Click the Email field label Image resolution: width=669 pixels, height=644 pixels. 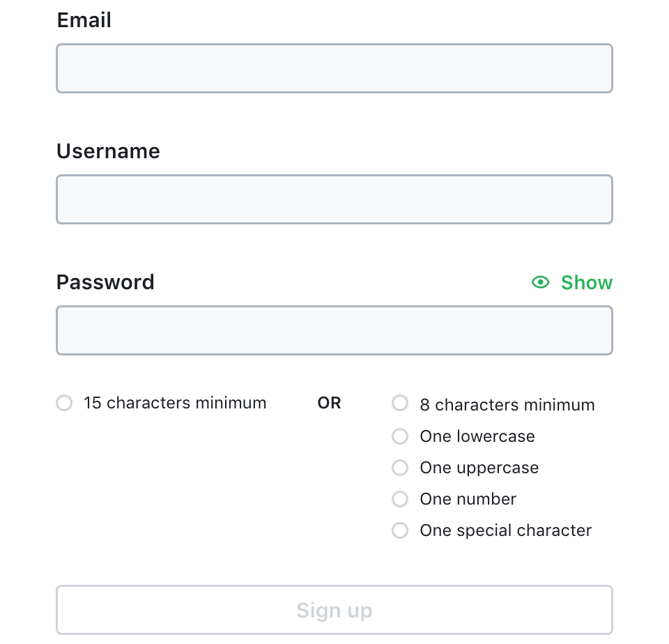(x=84, y=20)
